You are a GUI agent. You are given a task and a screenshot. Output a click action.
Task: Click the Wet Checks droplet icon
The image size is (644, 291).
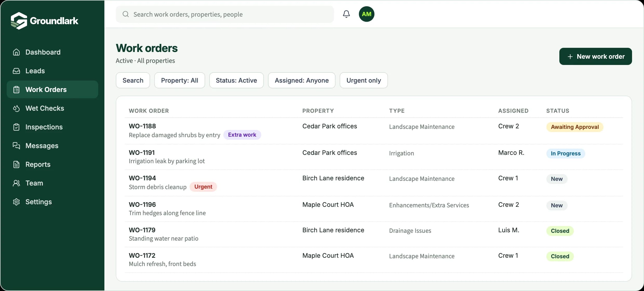click(x=16, y=108)
